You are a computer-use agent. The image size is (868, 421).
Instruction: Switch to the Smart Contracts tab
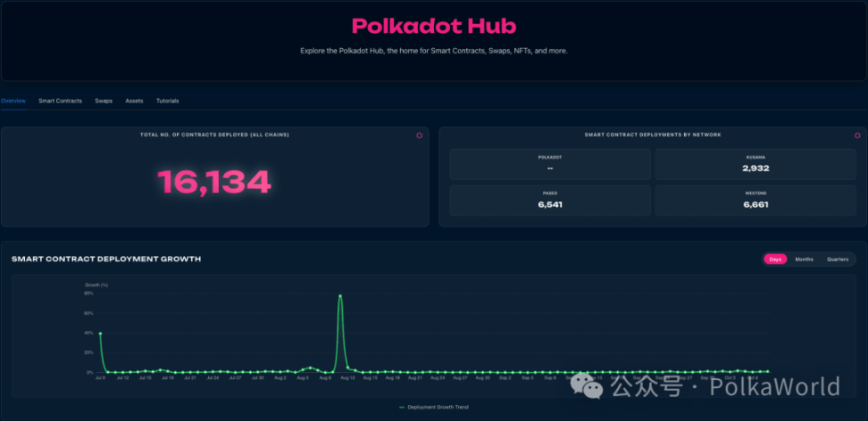(61, 101)
